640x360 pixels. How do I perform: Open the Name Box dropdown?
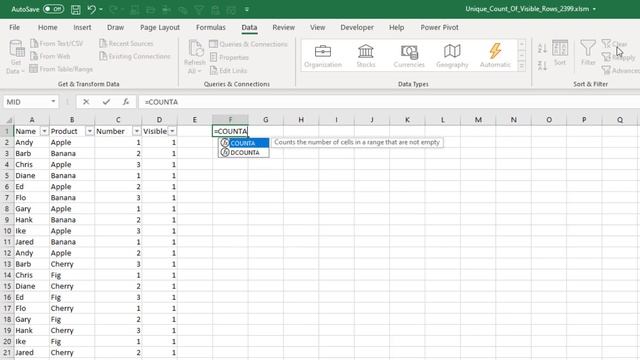click(x=53, y=101)
